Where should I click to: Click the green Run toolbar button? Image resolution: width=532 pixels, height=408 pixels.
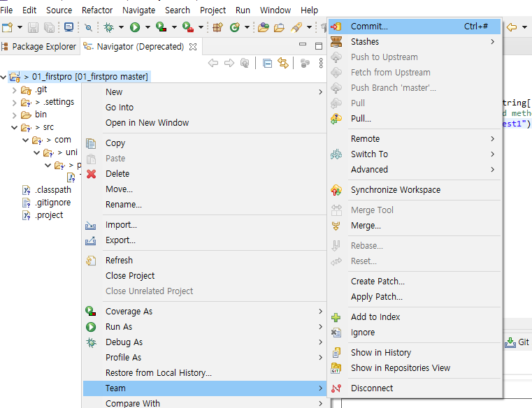[135, 27]
